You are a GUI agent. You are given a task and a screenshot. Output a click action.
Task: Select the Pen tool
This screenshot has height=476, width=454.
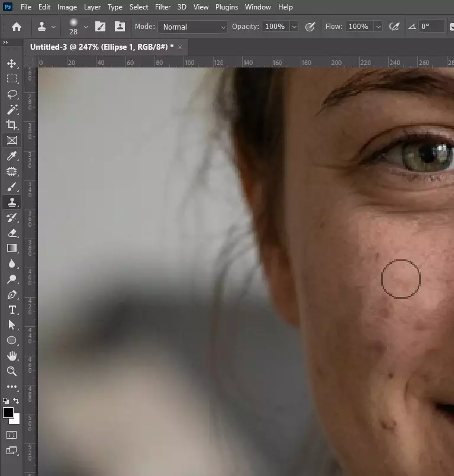(x=12, y=294)
